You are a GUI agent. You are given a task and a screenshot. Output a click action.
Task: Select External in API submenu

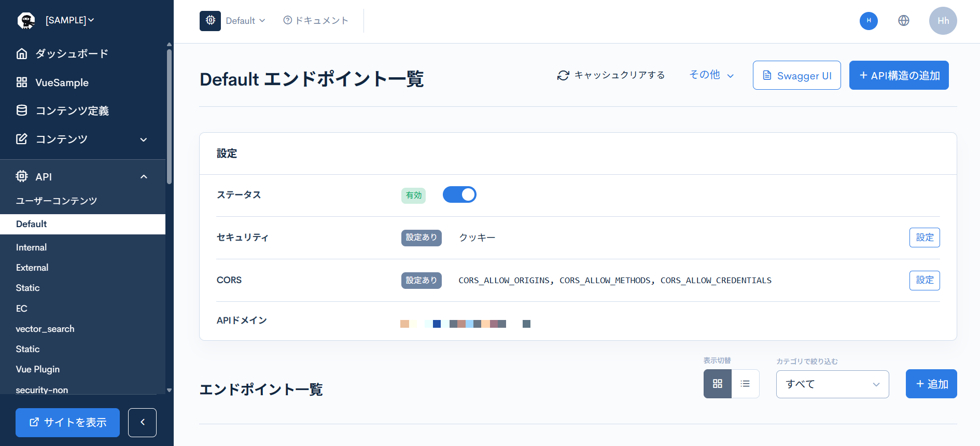point(32,268)
